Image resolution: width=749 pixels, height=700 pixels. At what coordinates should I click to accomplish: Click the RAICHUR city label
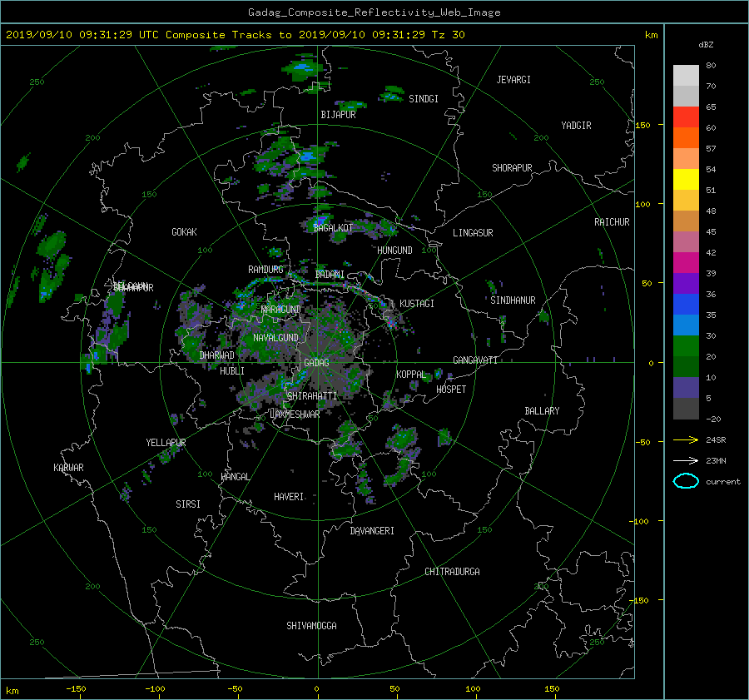[x=612, y=222]
